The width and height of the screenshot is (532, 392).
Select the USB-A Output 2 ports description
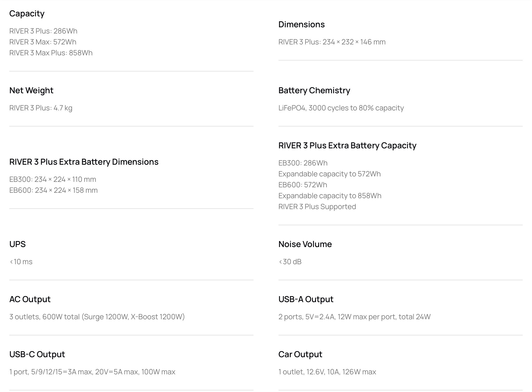pos(354,317)
